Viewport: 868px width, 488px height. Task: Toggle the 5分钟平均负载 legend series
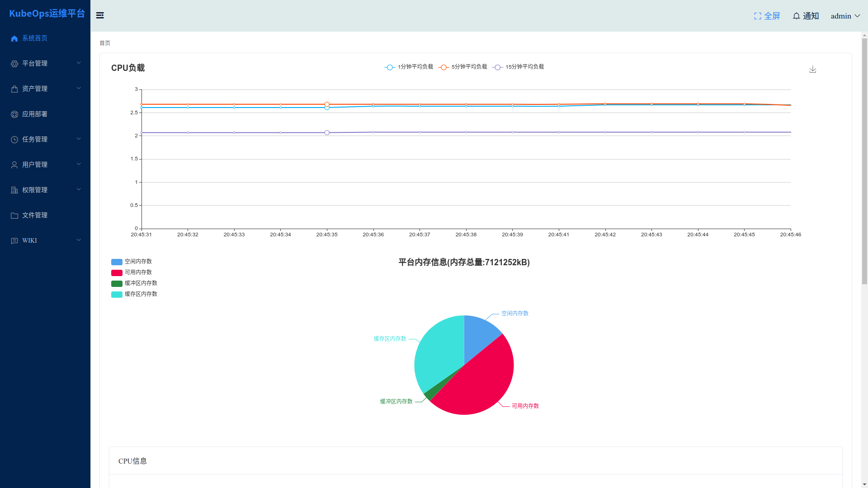[462, 67]
